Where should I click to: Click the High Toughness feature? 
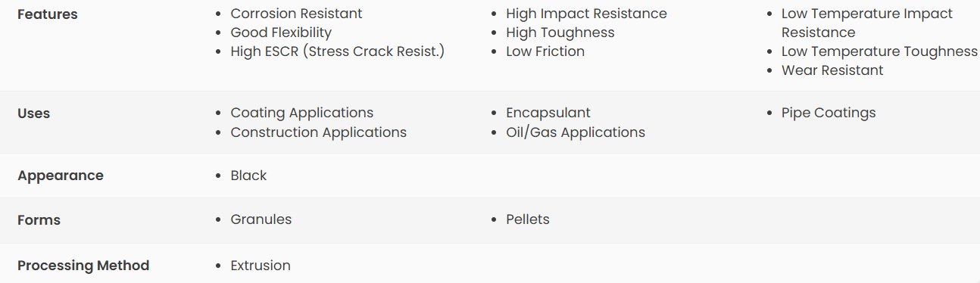tap(560, 33)
